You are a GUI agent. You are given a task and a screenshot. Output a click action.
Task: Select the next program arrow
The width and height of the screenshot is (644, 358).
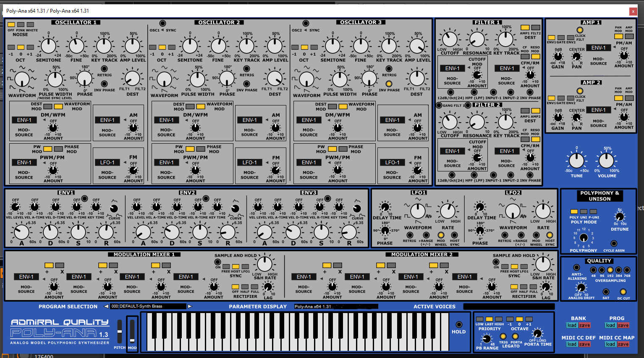pyautogui.click(x=190, y=306)
